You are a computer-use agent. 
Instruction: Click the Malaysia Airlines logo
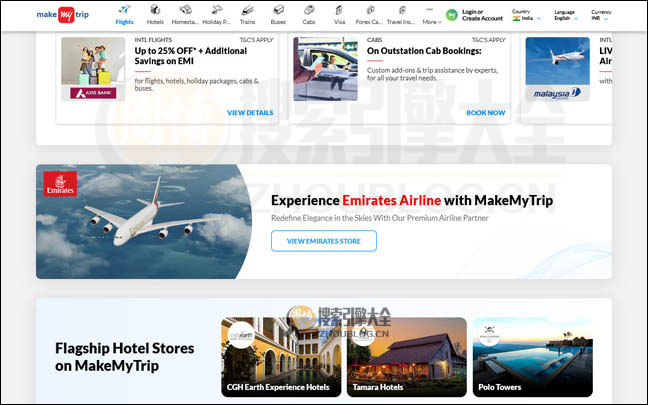click(x=557, y=94)
